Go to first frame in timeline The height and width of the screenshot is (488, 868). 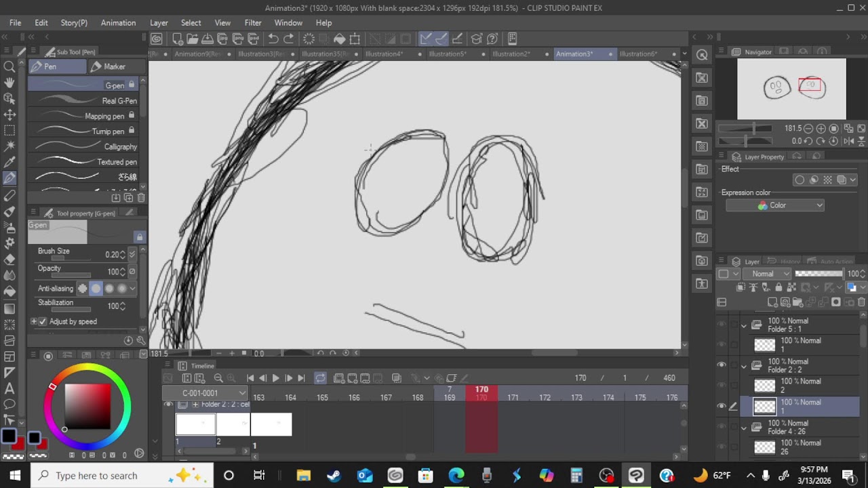coord(250,378)
